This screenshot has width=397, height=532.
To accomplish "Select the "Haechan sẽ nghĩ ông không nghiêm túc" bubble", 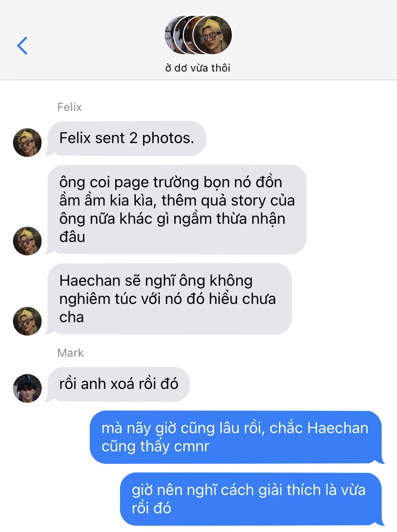I will tap(169, 299).
